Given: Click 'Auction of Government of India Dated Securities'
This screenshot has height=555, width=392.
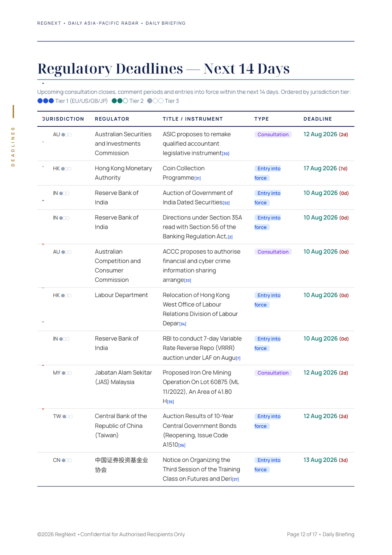Looking at the screenshot, I should (198, 198).
